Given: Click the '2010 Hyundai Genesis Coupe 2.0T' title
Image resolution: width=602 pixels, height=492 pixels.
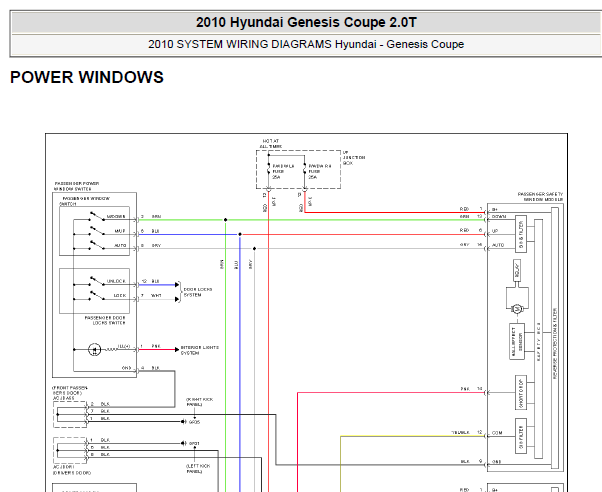Looking at the screenshot, I should click(306, 22).
